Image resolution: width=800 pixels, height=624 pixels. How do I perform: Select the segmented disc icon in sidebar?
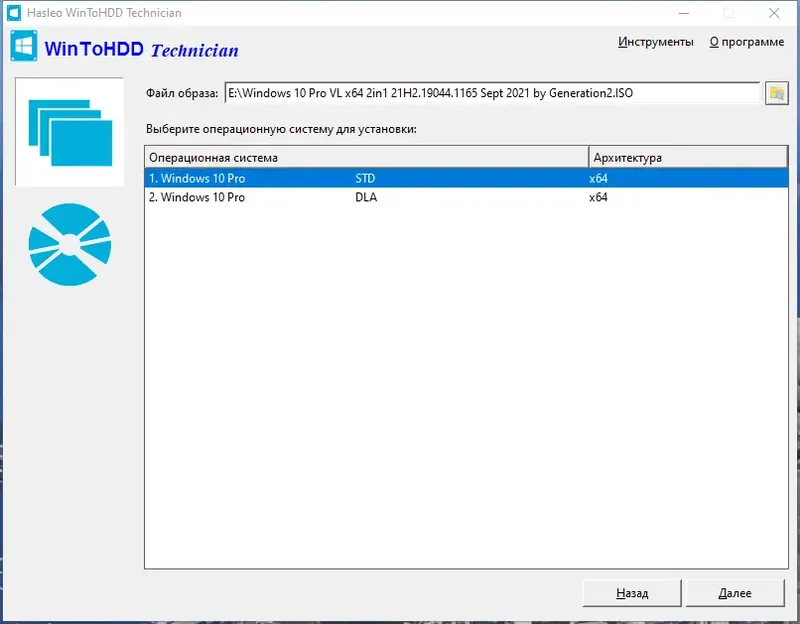click(x=70, y=244)
